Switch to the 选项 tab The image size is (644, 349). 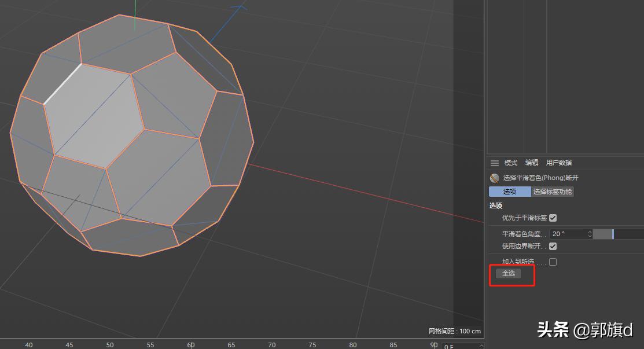coord(509,191)
